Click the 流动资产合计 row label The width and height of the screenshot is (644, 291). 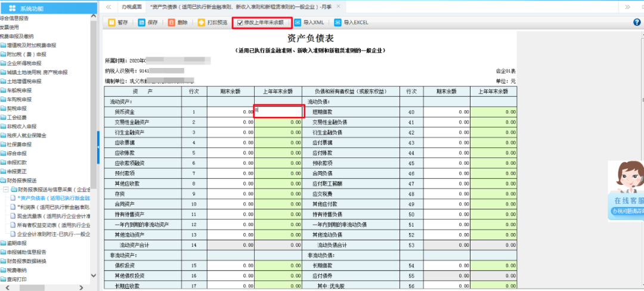point(134,245)
